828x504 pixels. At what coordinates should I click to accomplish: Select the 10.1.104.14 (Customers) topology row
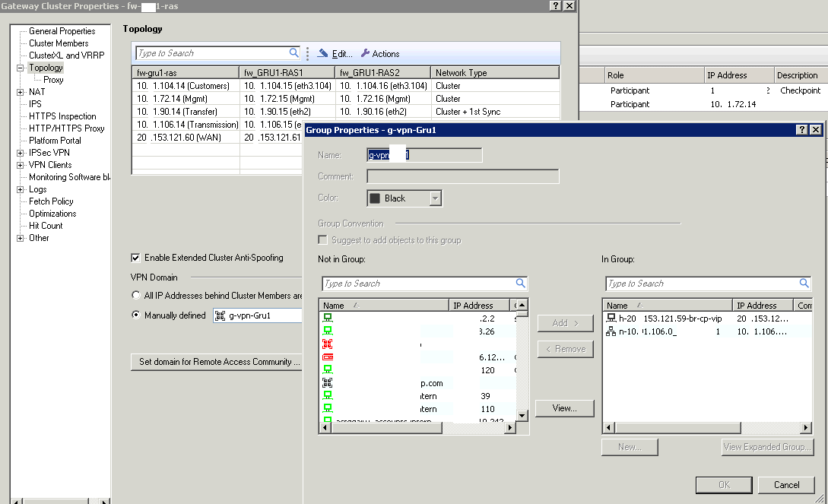tap(345, 85)
